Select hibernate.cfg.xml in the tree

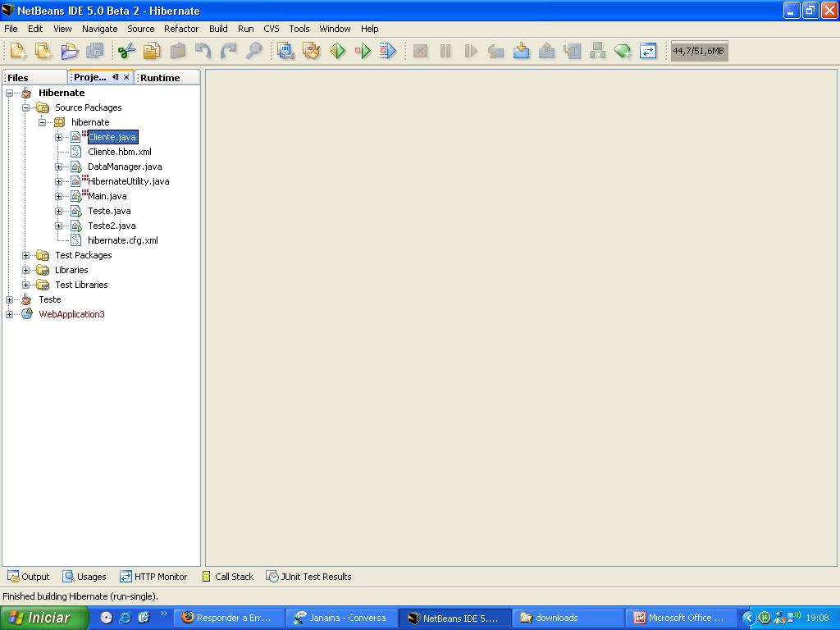[123, 240]
